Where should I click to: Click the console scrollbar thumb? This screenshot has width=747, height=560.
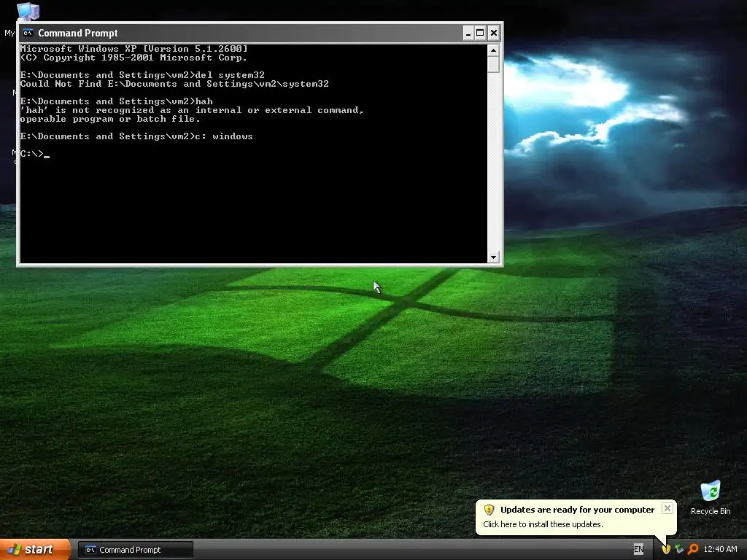pos(494,64)
